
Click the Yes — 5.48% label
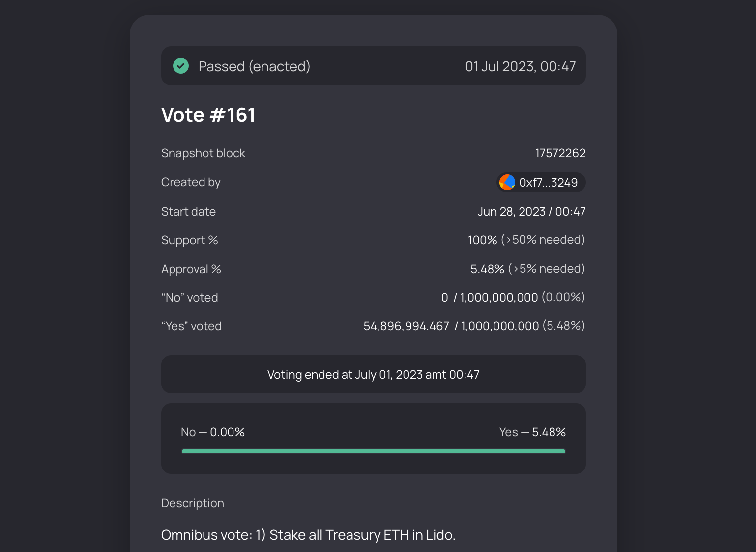[x=532, y=432]
